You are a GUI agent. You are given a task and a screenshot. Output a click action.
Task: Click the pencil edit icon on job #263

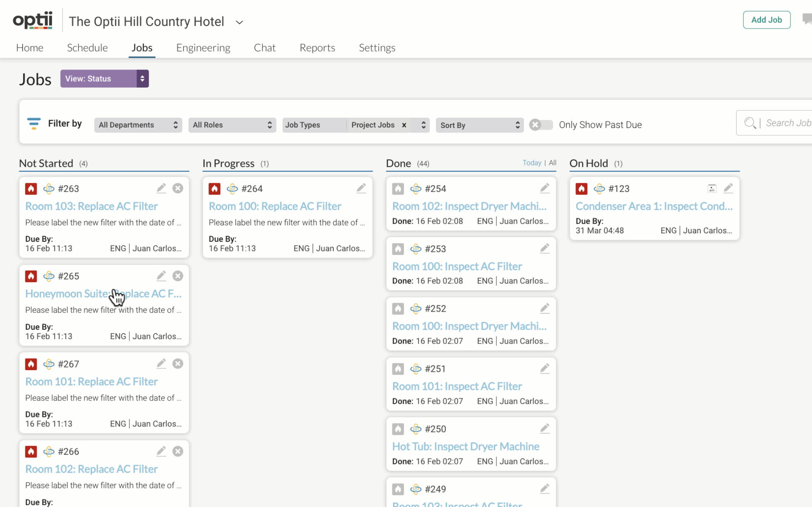coord(161,188)
